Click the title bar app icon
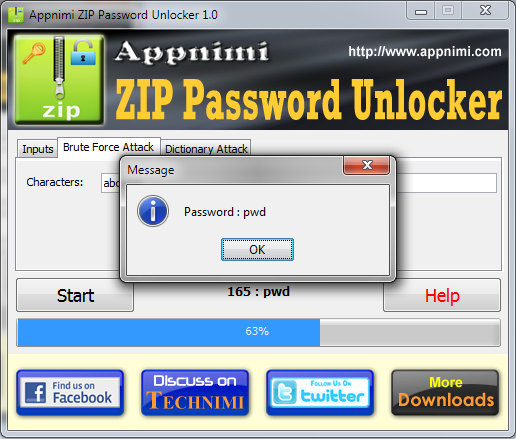The width and height of the screenshot is (516, 439). [16, 15]
